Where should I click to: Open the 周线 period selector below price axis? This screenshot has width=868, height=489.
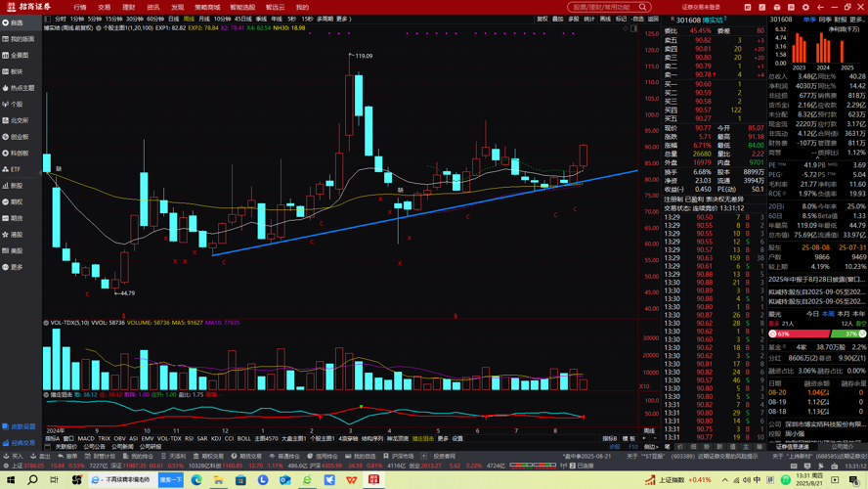click(x=649, y=431)
